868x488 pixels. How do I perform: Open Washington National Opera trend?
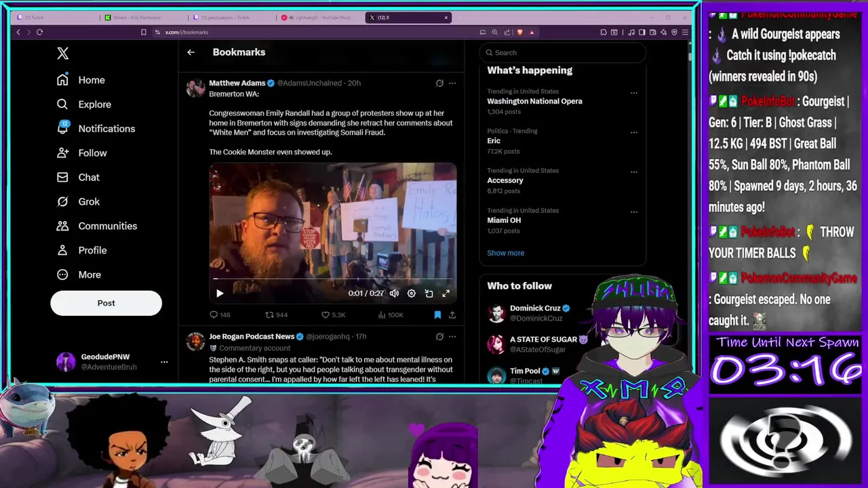click(x=534, y=101)
